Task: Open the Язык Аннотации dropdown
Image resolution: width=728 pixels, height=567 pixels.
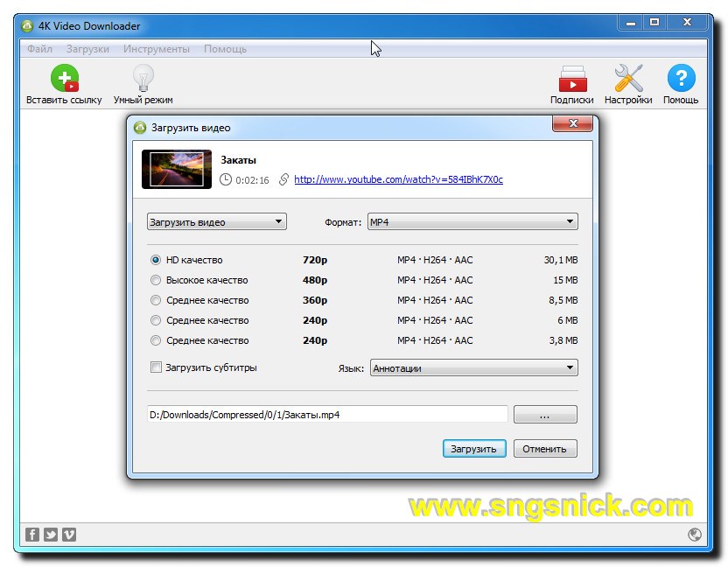Action: (474, 368)
